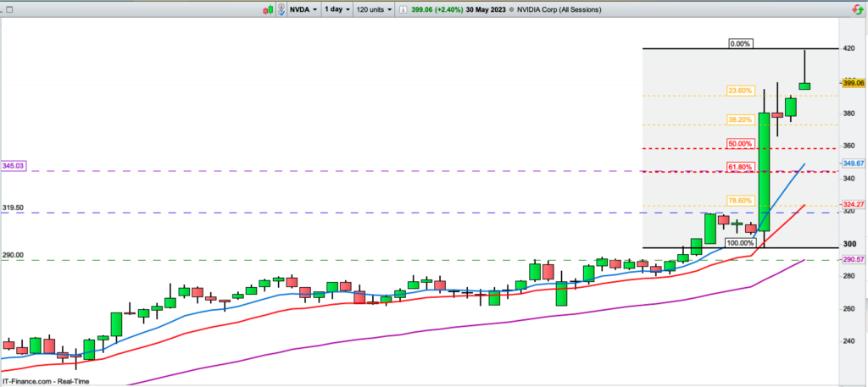Click the 290.00 horizontal level label

(x=13, y=254)
